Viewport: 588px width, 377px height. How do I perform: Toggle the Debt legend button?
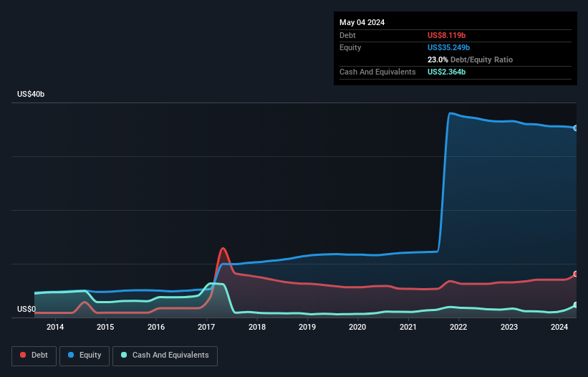coord(34,355)
